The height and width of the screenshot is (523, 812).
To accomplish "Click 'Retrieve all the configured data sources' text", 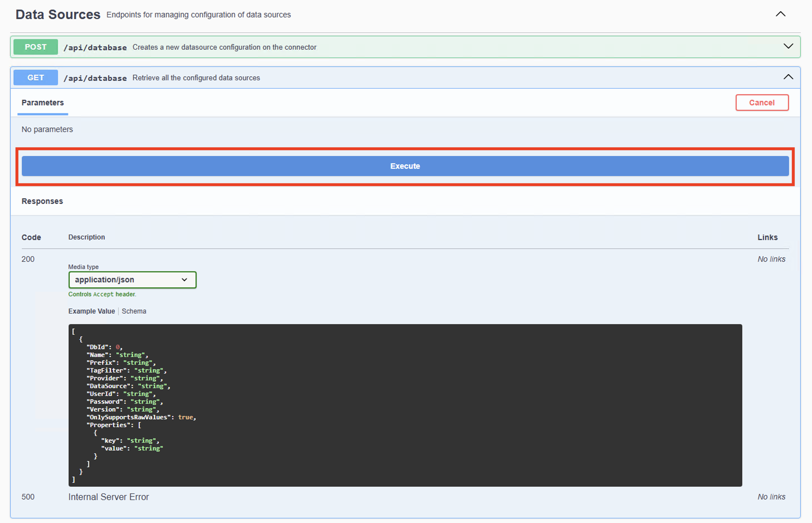I will 196,78.
